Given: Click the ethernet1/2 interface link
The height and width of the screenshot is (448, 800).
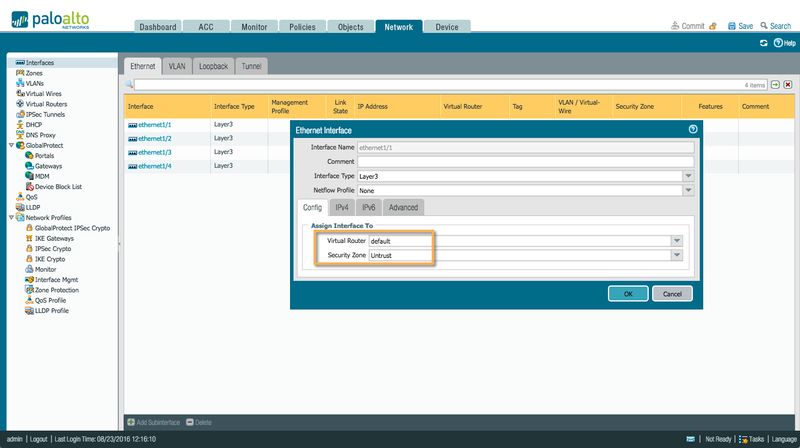Looking at the screenshot, I should [154, 138].
